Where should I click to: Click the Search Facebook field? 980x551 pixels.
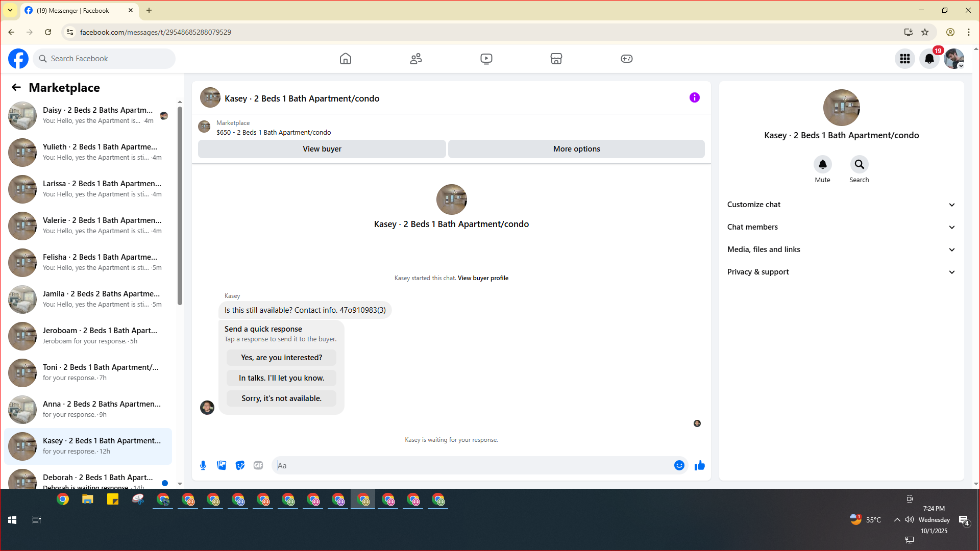(104, 59)
